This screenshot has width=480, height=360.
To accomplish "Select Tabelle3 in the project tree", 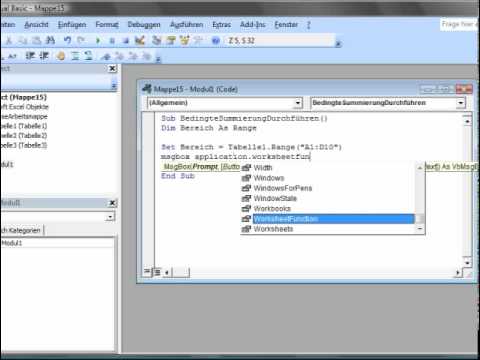I will (23, 145).
